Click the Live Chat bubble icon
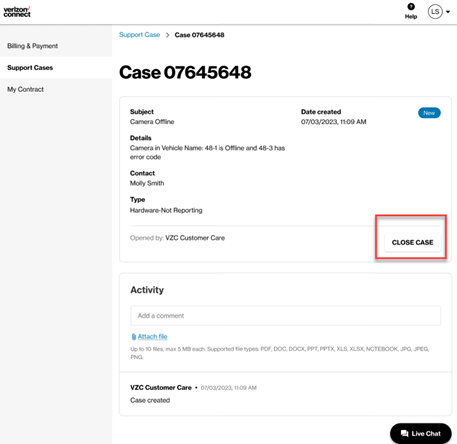Viewport: 457px width, 444px height. coord(404,433)
